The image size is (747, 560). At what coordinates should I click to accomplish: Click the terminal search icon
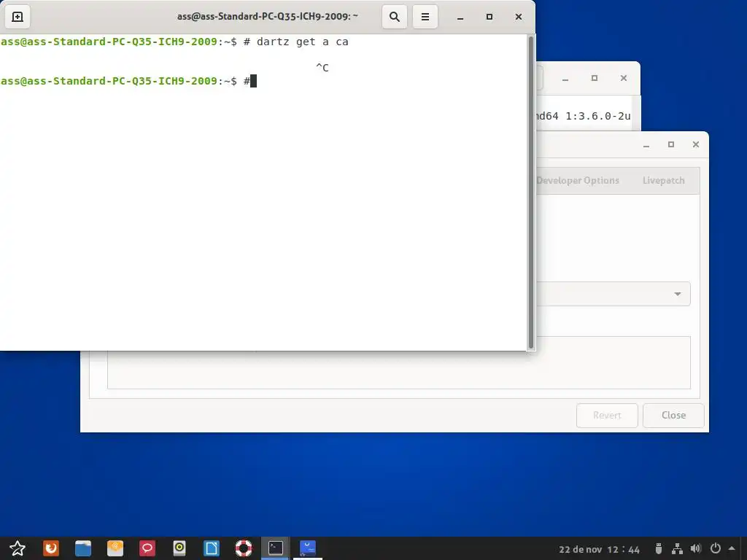[395, 17]
